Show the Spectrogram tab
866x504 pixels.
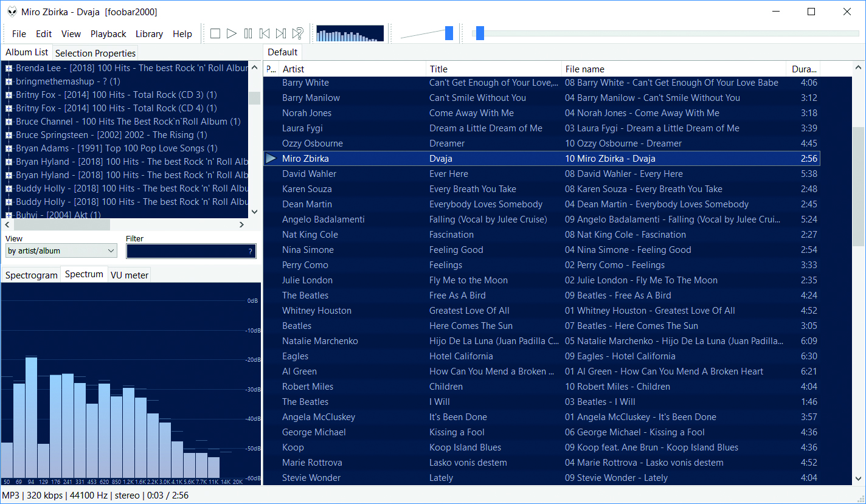click(x=32, y=275)
